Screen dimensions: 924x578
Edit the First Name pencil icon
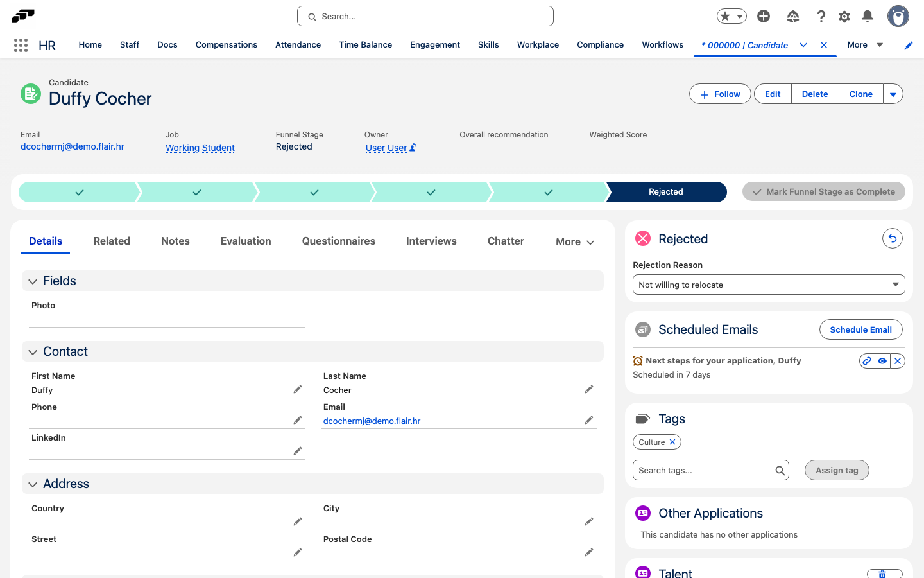[x=298, y=389]
